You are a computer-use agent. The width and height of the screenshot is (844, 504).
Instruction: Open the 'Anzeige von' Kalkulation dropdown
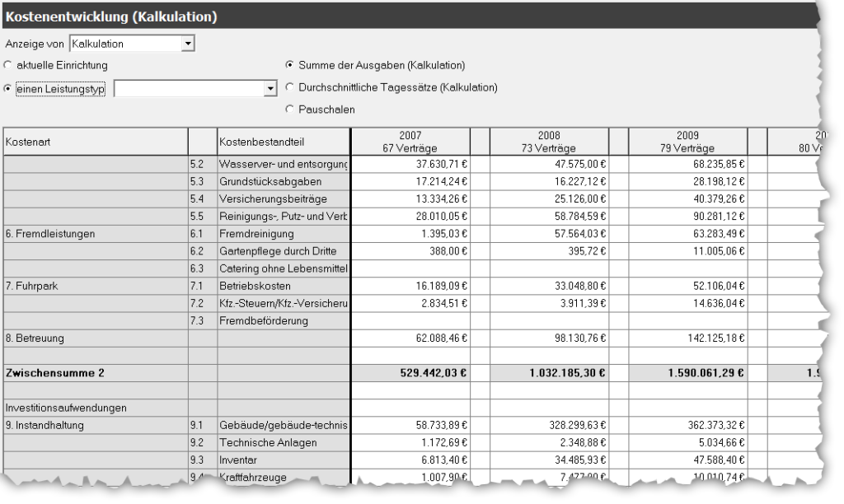pyautogui.click(x=188, y=44)
